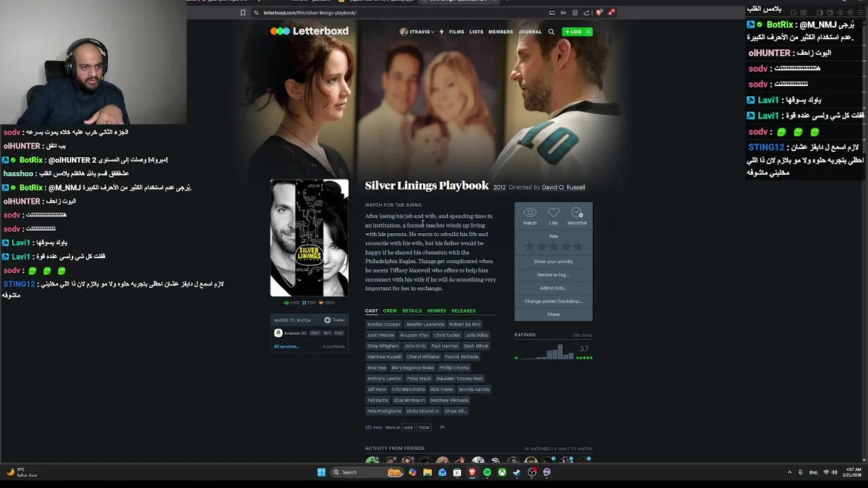Click the search magnifier in Letterboxd header

click(x=551, y=32)
